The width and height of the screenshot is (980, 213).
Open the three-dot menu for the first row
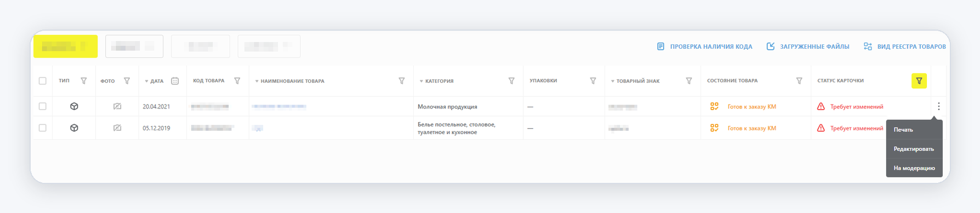click(x=938, y=106)
